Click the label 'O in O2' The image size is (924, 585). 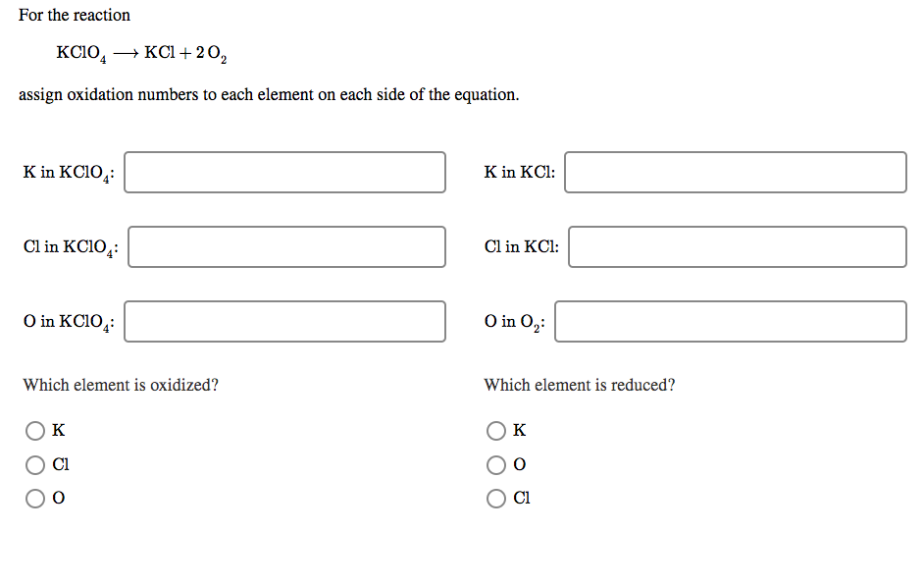(x=512, y=321)
